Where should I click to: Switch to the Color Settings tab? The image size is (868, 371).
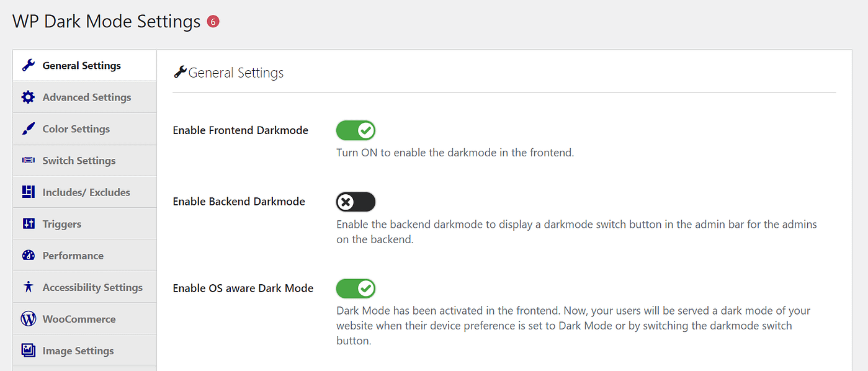[x=77, y=128]
